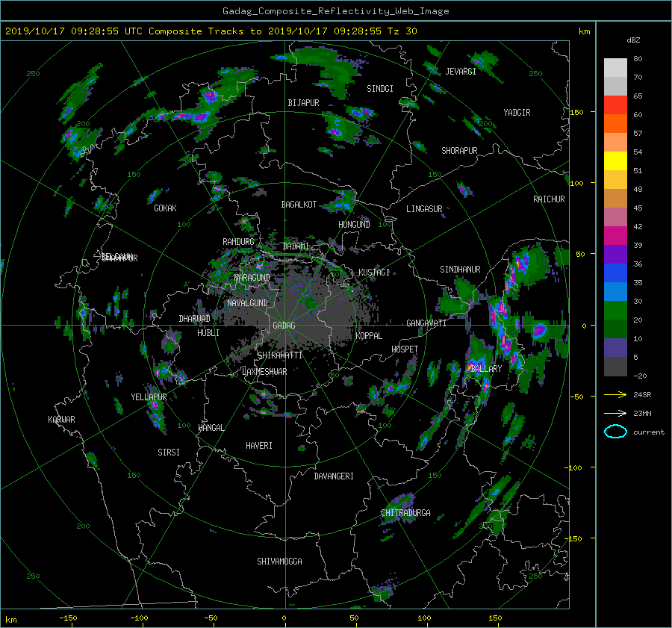
Task: Click the 23MN legend label
Action: click(642, 413)
